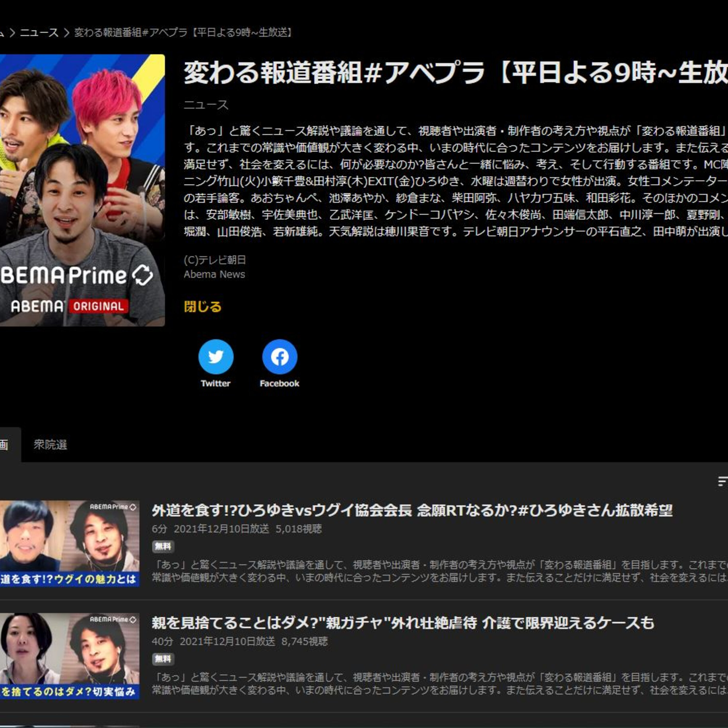Image resolution: width=728 pixels, height=728 pixels.
Task: Share the program on Twitter
Action: coord(216,356)
